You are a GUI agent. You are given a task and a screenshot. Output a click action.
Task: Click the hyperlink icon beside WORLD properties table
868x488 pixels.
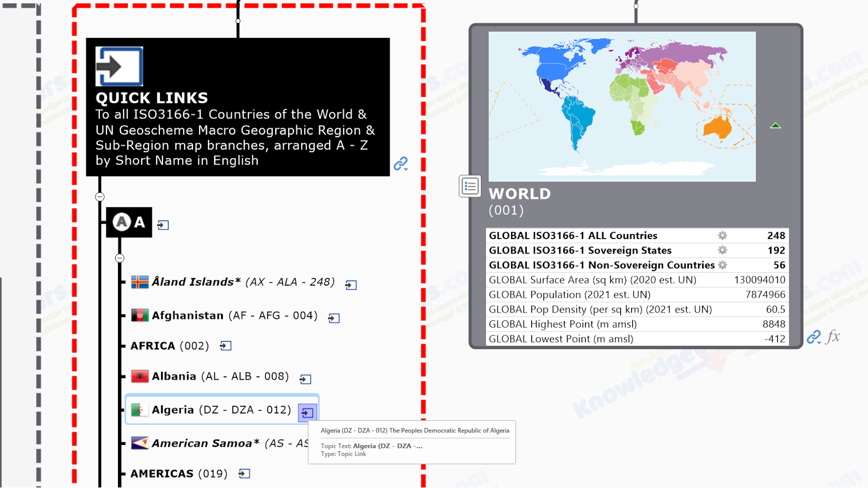pos(814,337)
